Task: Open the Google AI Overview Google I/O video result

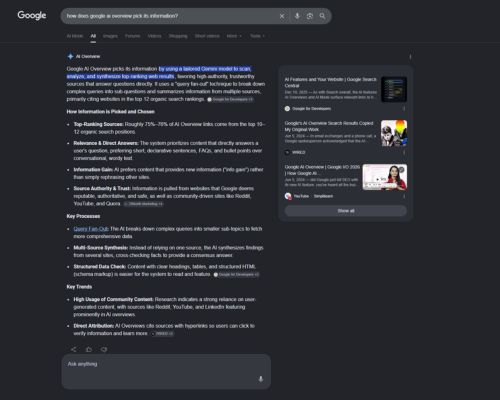Action: click(x=322, y=170)
